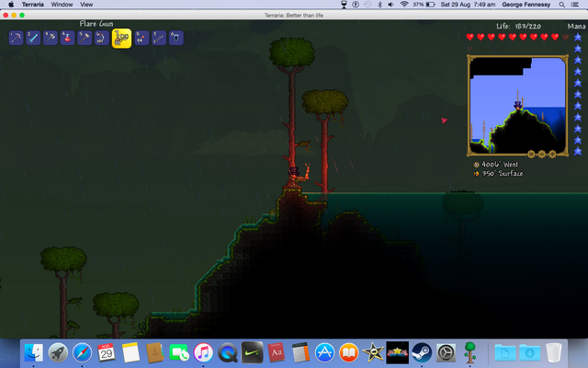Open the George Fennessy user menu
Image resolution: width=588 pixels, height=368 pixels.
[526, 5]
